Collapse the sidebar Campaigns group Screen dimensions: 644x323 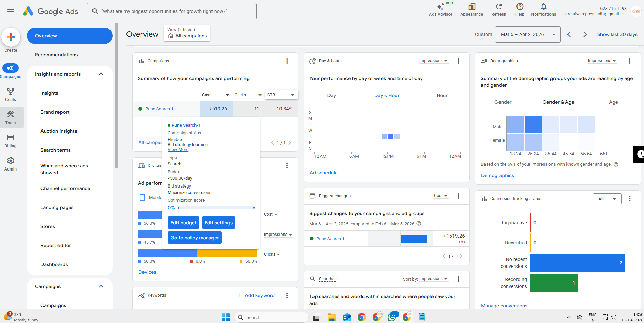(x=101, y=286)
